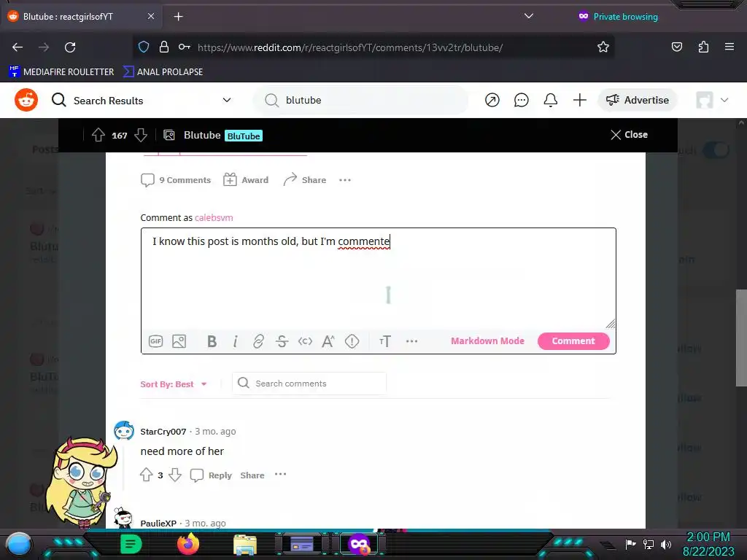Focus the Reddit search box with blutube
The width and height of the screenshot is (747, 560).
click(361, 100)
